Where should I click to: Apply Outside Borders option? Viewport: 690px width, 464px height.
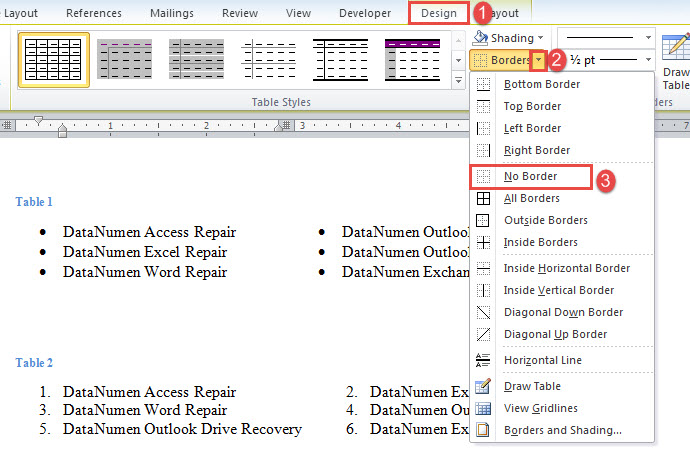tap(562, 220)
